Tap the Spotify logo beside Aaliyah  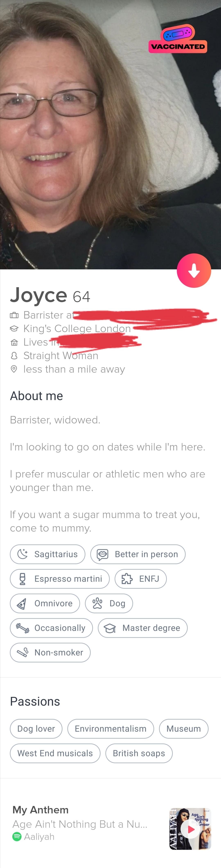(17, 837)
